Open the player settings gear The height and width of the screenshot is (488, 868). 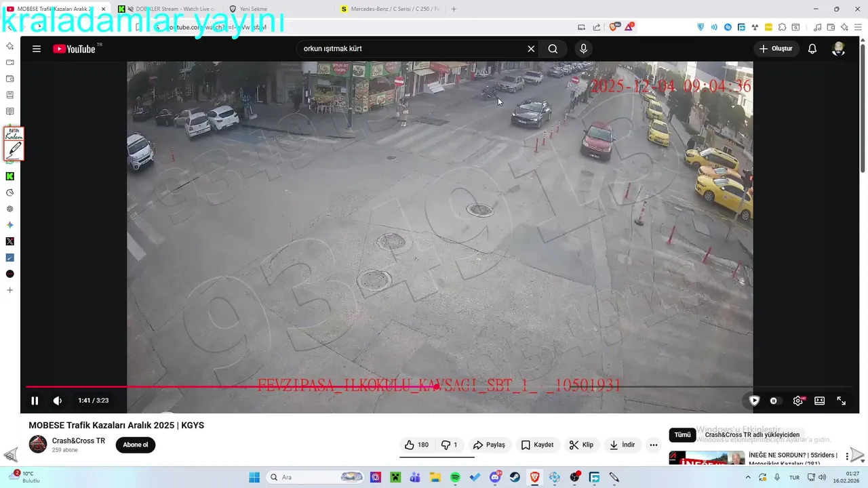798,401
